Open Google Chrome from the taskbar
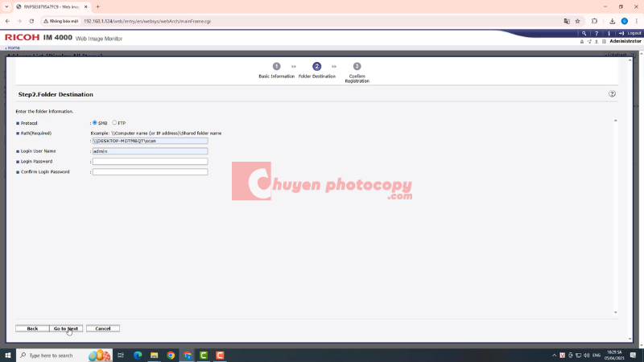The image size is (644, 362). pyautogui.click(x=171, y=355)
